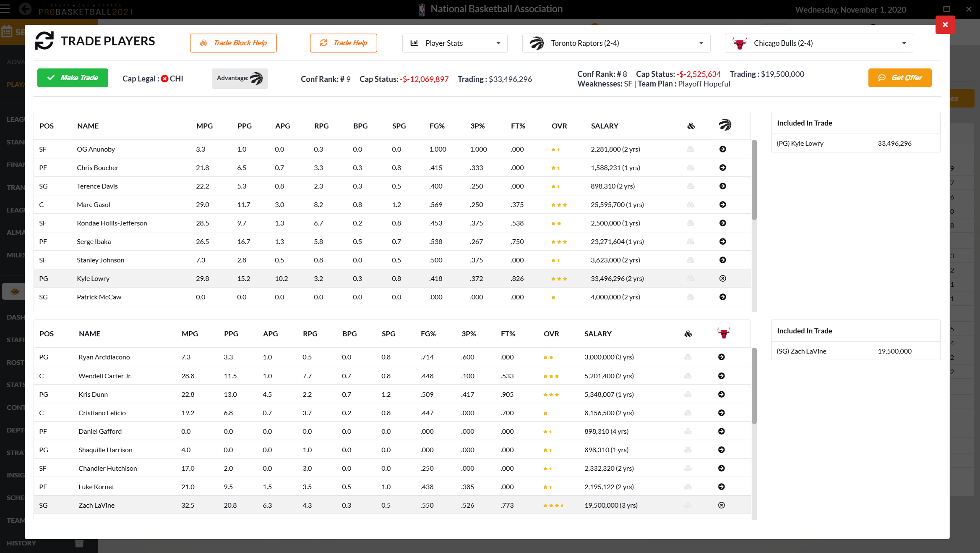Toggle trade include icon for Marc Gasol
Screen dimensions: 980x553
[723, 204]
